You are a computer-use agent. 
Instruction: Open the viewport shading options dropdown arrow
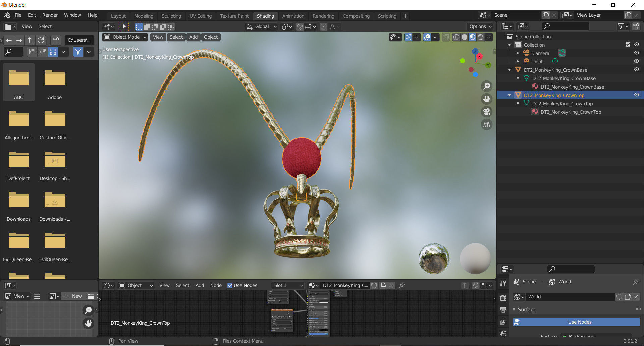pyautogui.click(x=489, y=37)
